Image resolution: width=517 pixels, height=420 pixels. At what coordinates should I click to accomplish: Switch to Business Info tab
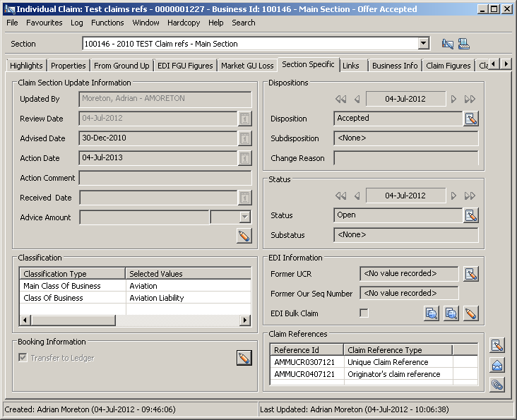[395, 66]
